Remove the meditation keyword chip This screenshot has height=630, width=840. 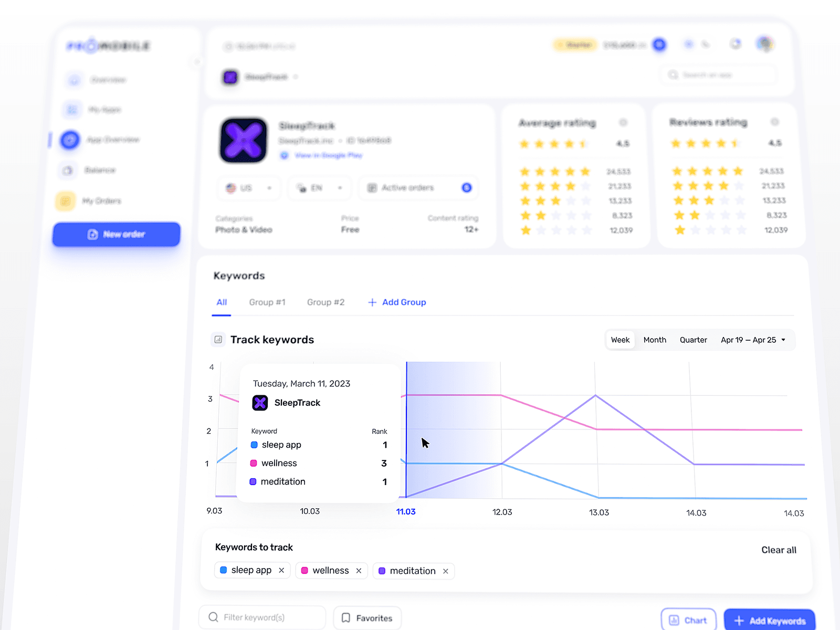click(446, 571)
